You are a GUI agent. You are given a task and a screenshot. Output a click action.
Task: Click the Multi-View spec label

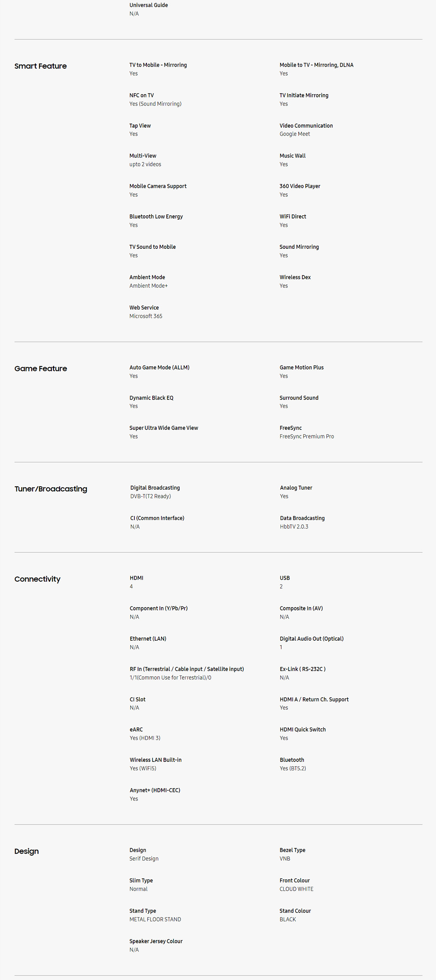click(x=143, y=156)
